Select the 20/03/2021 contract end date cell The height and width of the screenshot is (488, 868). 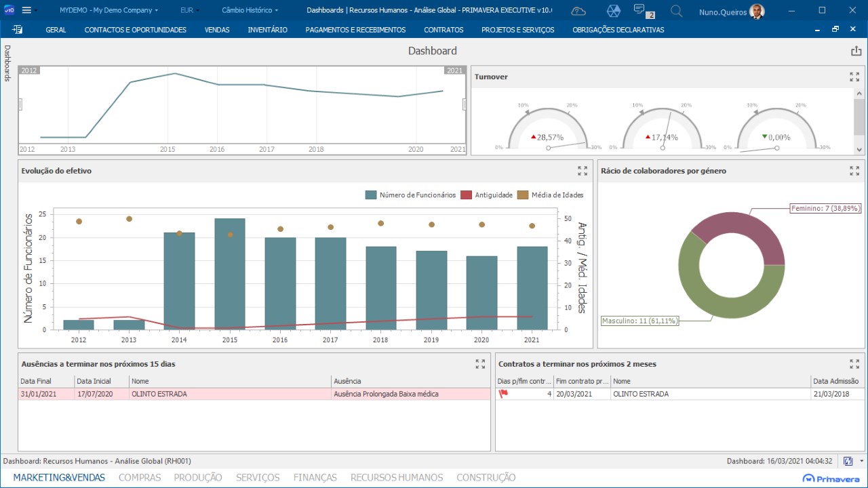pyautogui.click(x=583, y=394)
